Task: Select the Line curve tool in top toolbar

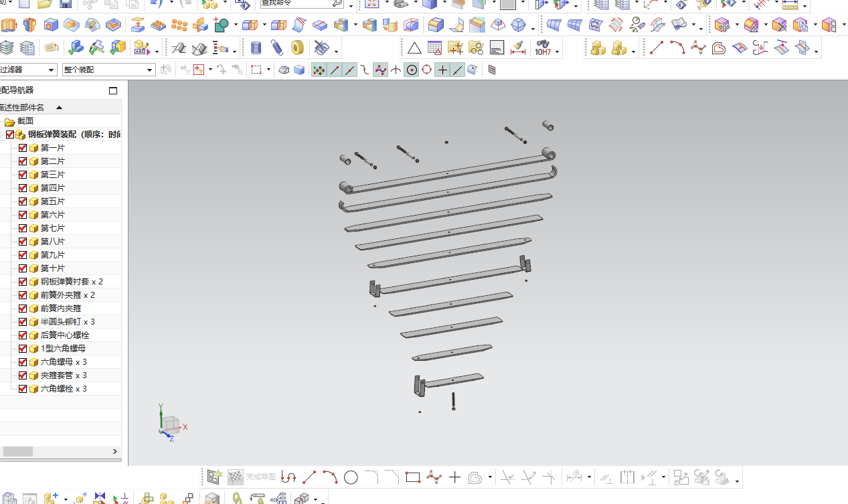Action: [x=657, y=48]
